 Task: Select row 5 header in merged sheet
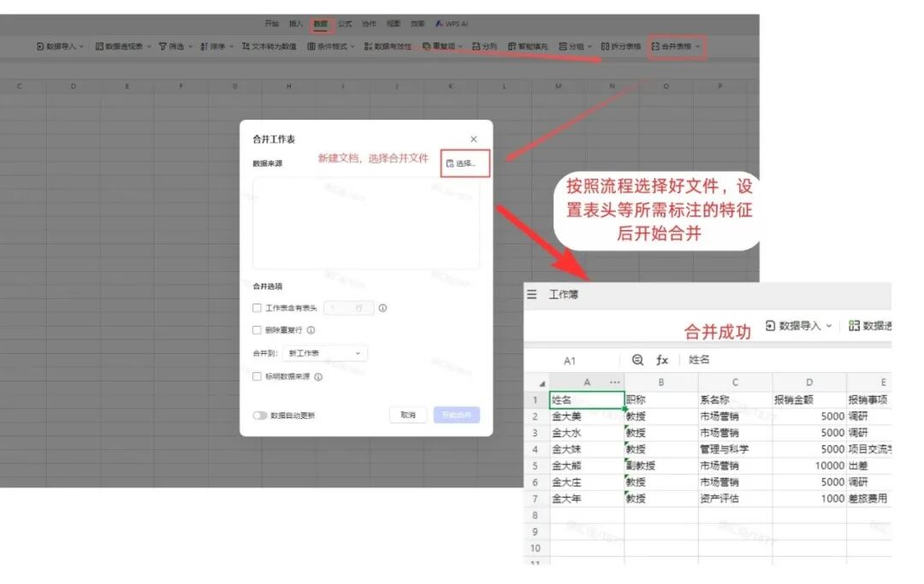(535, 466)
